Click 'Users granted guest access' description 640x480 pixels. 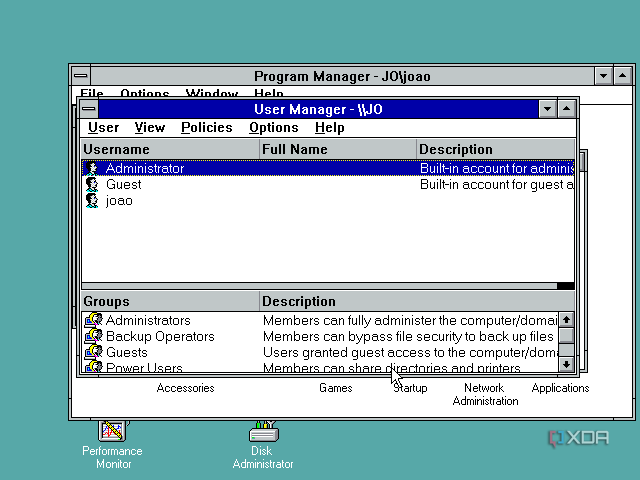tap(410, 352)
